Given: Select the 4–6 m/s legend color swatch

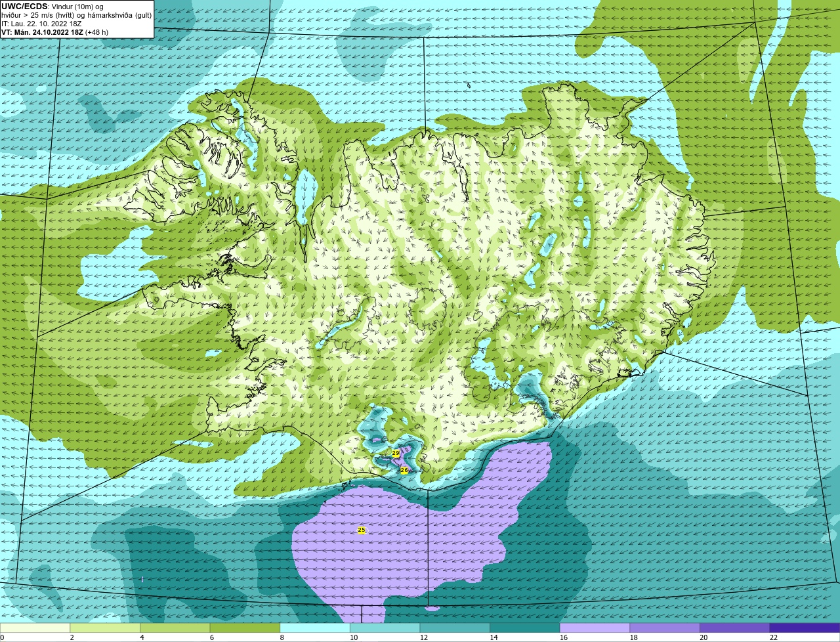Looking at the screenshot, I should 175,628.
